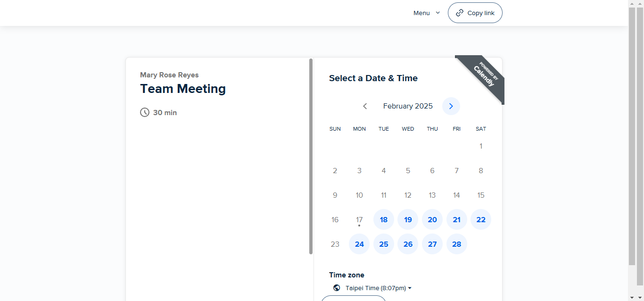Choose February 20 as the date
This screenshot has width=644, height=301.
pyautogui.click(x=432, y=219)
